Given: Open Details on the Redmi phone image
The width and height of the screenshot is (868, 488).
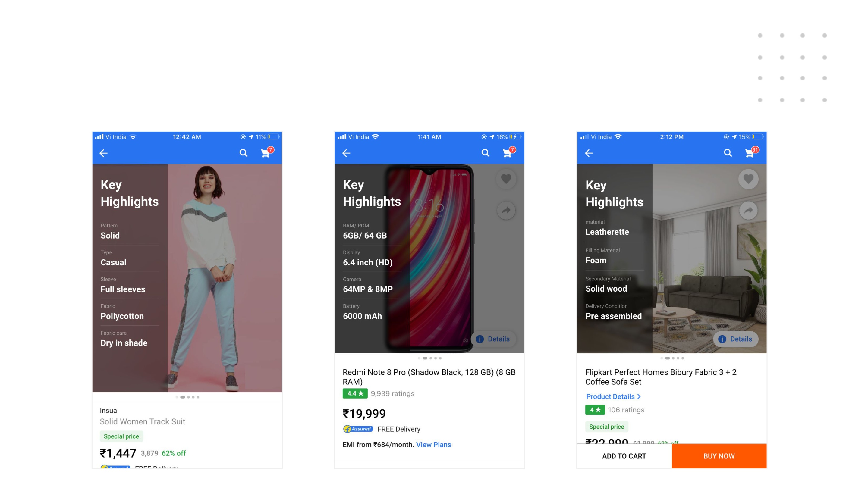Looking at the screenshot, I should click(493, 339).
